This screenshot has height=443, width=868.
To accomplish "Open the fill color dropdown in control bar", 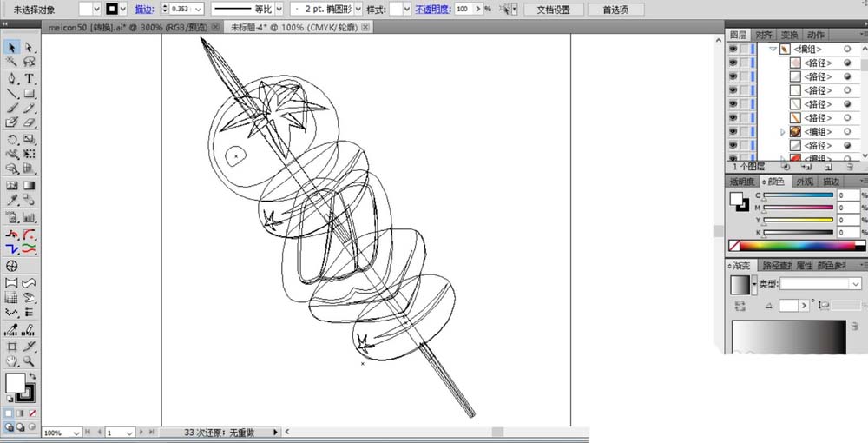I will (97, 9).
